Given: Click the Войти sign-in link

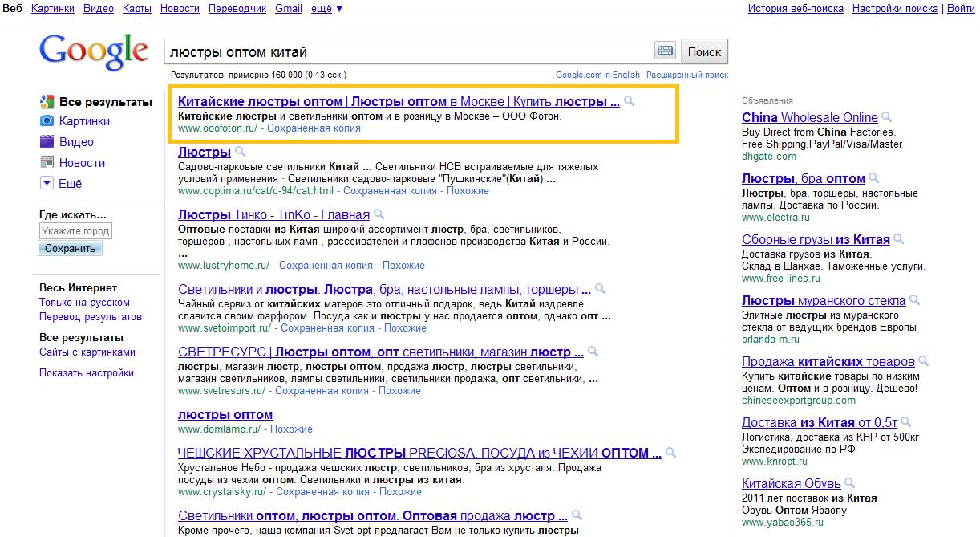Looking at the screenshot, I should pos(961,9).
